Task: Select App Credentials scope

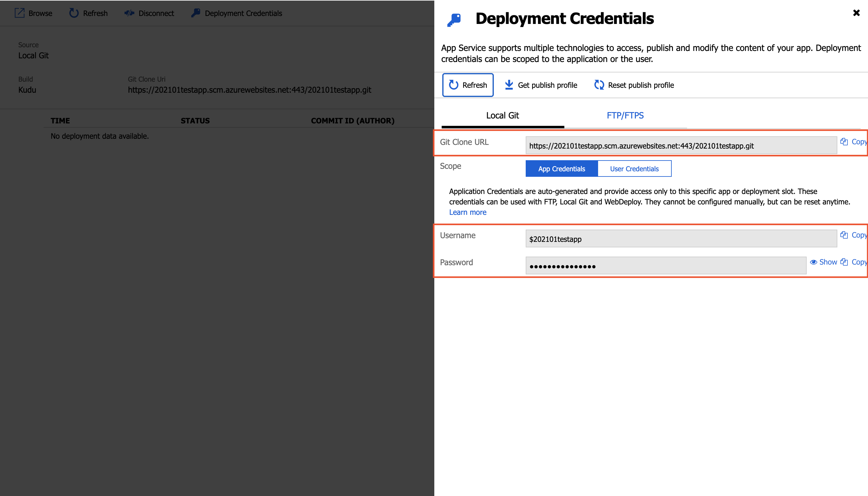Action: 562,169
